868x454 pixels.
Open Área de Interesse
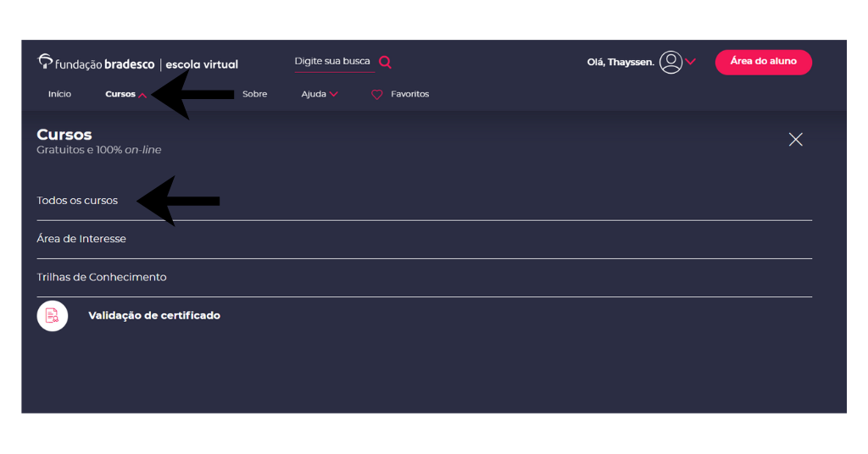click(81, 239)
